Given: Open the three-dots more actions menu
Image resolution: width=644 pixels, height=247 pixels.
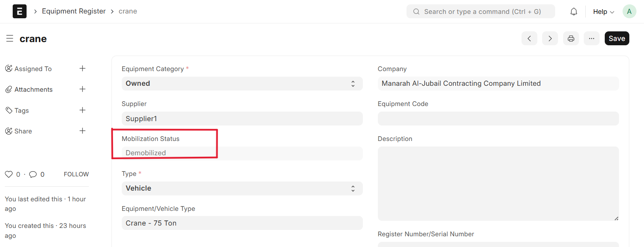Looking at the screenshot, I should (x=591, y=39).
